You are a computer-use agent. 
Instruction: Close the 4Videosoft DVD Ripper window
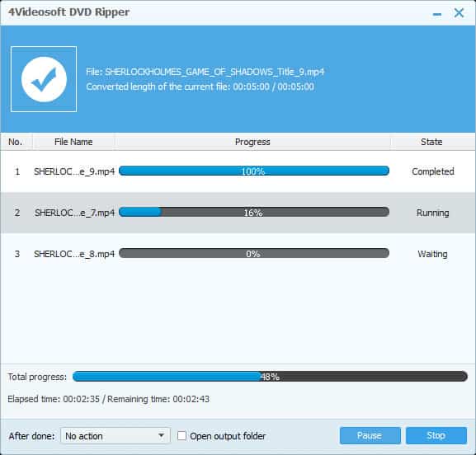point(459,13)
